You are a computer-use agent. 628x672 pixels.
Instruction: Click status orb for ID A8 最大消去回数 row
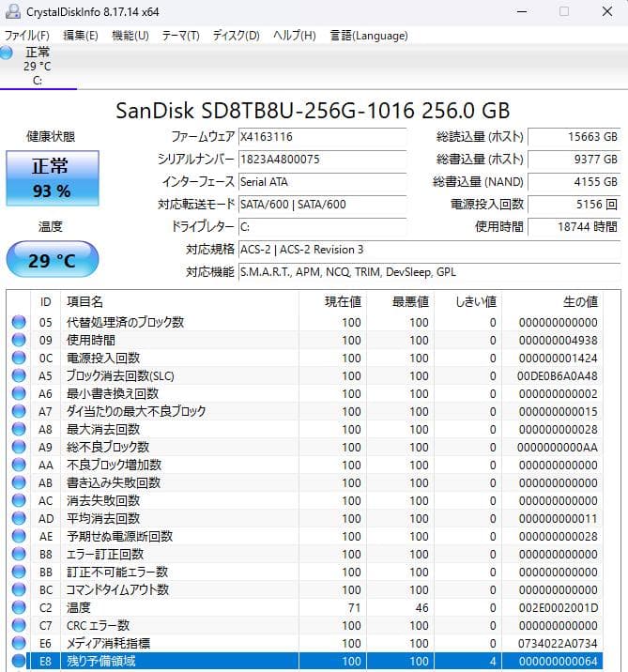coord(19,429)
